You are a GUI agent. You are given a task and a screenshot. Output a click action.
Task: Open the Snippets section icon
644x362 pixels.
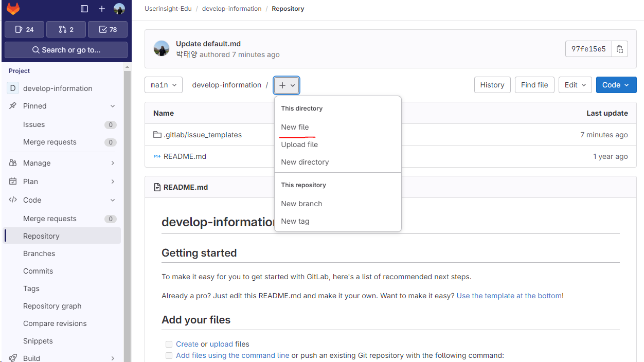pos(39,340)
